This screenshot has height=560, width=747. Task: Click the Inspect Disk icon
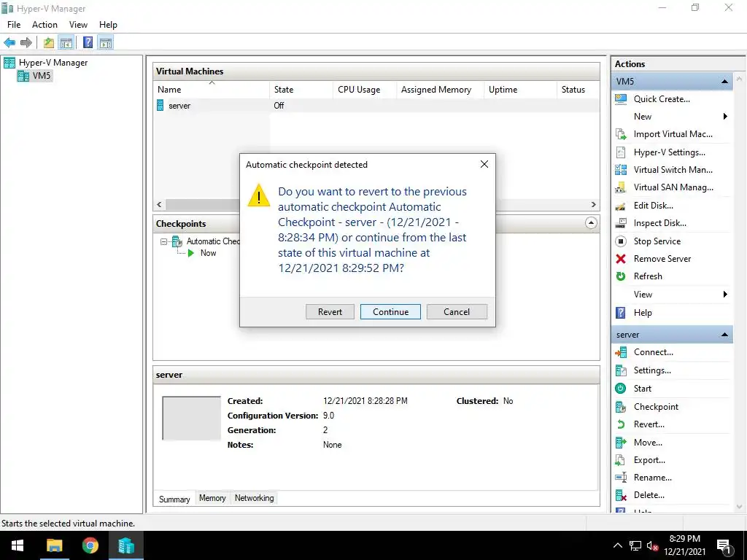(621, 223)
